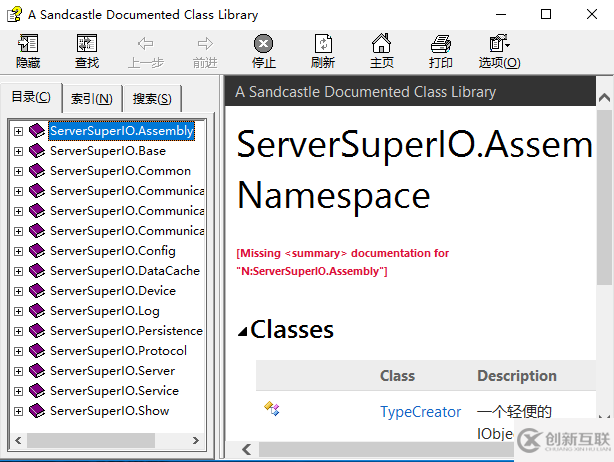Screen dimensions: 614x462
Task: Select ServerSuperIO.Show in the contents tree
Action: pyautogui.click(x=110, y=411)
